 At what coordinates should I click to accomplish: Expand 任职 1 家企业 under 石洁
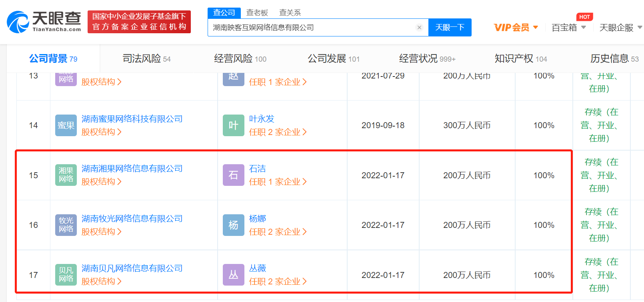click(278, 182)
